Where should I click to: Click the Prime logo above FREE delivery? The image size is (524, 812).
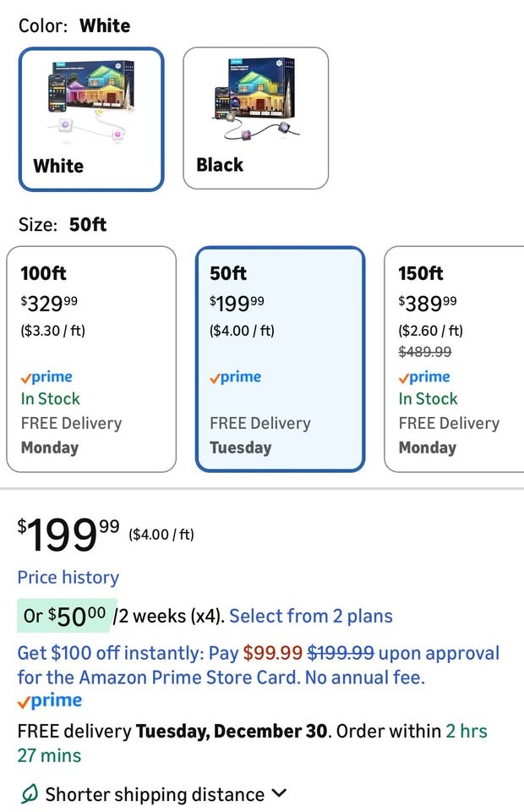pos(50,701)
